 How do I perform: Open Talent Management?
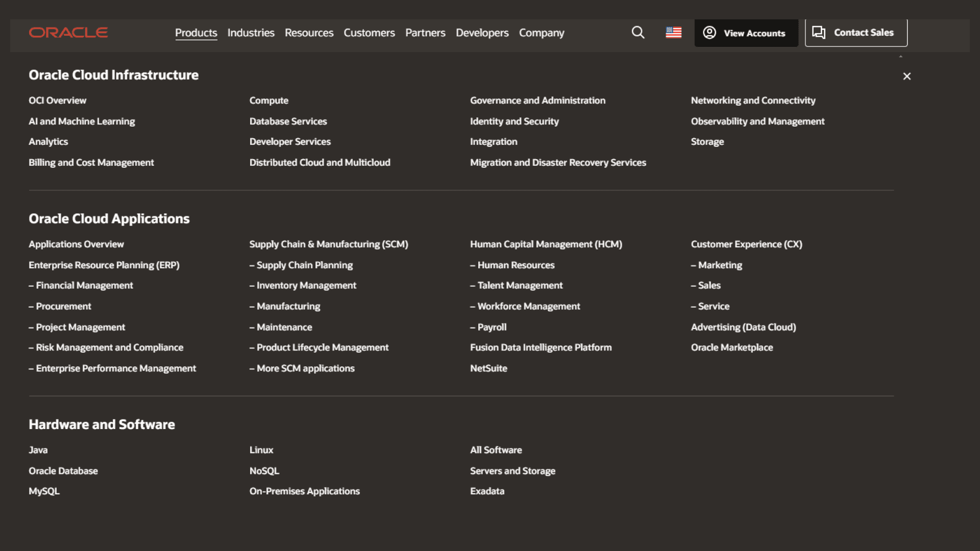[x=517, y=286]
